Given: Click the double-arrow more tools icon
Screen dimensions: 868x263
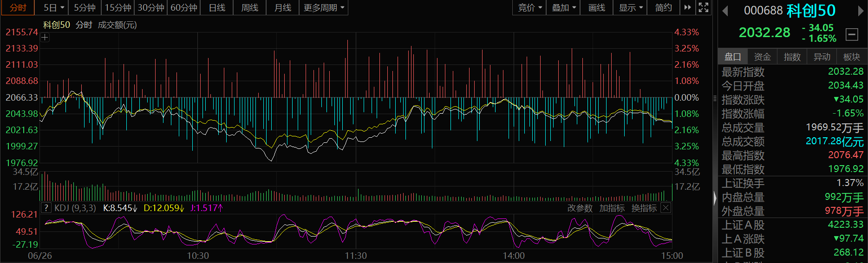Looking at the screenshot, I should tap(687, 7).
